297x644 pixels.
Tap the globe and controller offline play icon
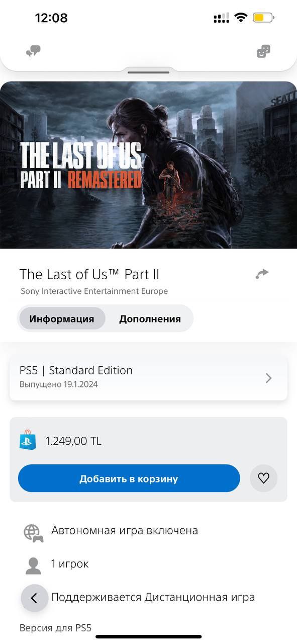pyautogui.click(x=33, y=533)
